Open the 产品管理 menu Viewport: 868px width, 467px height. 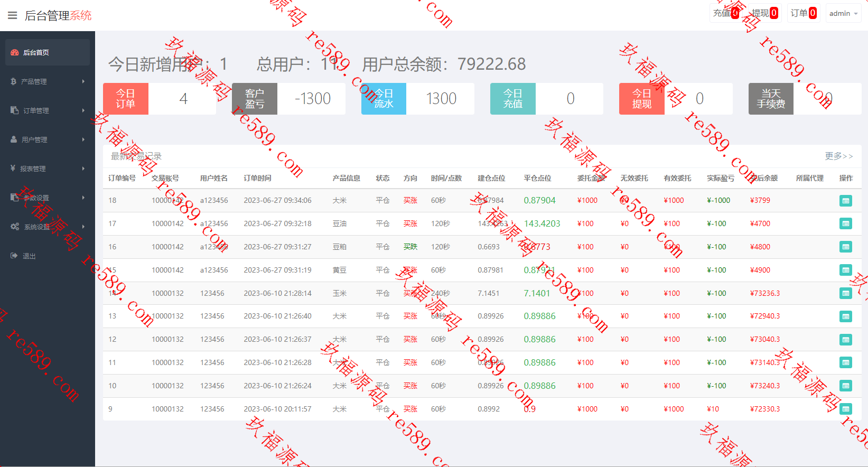click(x=48, y=81)
